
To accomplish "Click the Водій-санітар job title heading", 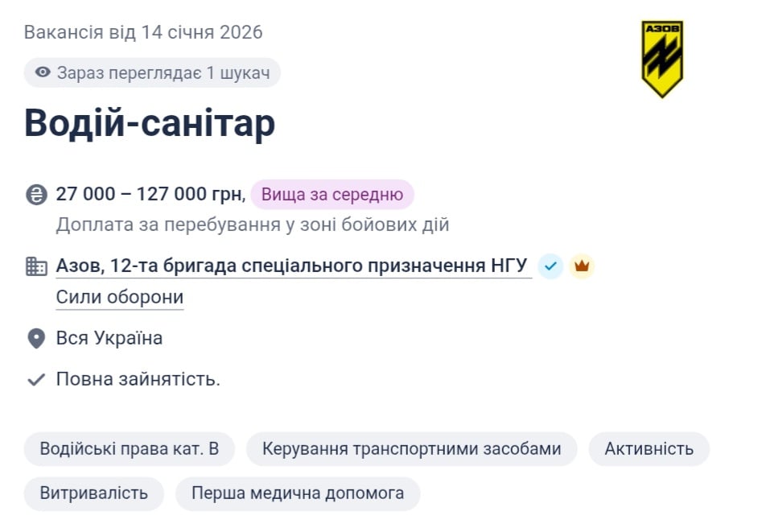I will [x=149, y=122].
